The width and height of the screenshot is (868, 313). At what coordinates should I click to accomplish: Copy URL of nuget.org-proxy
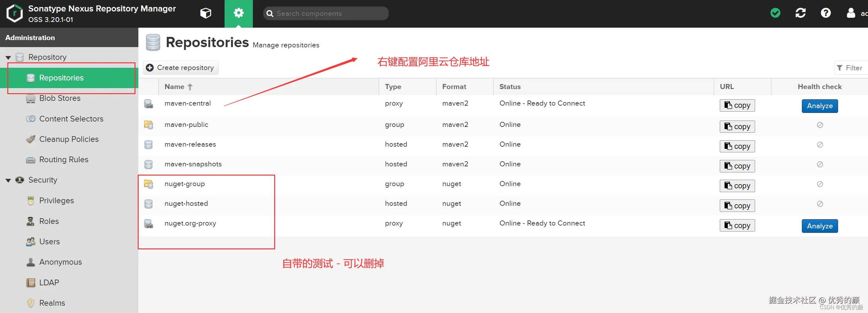[x=737, y=226]
